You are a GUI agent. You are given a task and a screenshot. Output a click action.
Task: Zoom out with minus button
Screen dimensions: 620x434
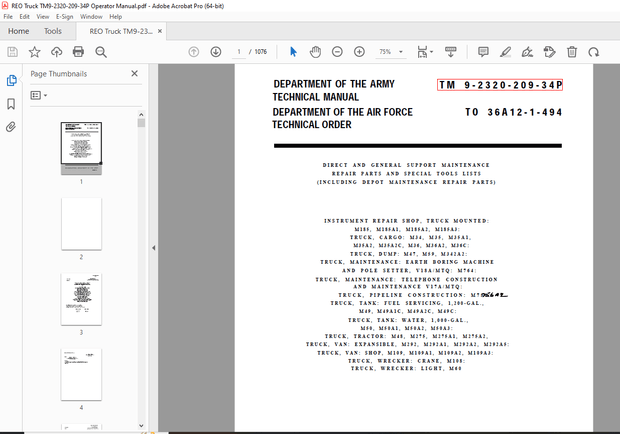pos(337,52)
